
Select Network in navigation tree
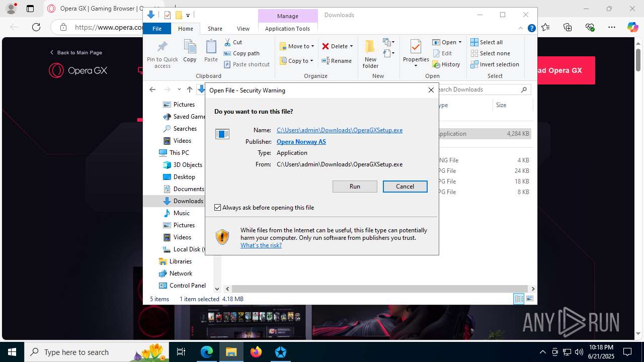[176, 274]
